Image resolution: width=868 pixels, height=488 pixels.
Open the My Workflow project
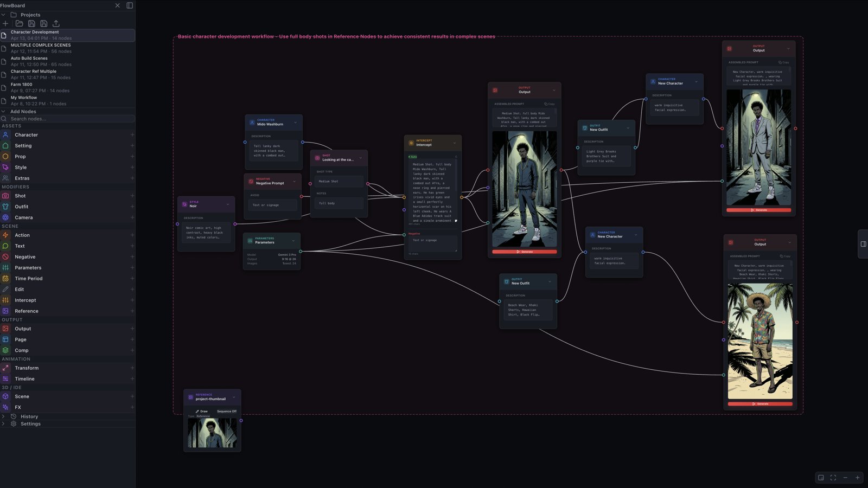pyautogui.click(x=67, y=100)
